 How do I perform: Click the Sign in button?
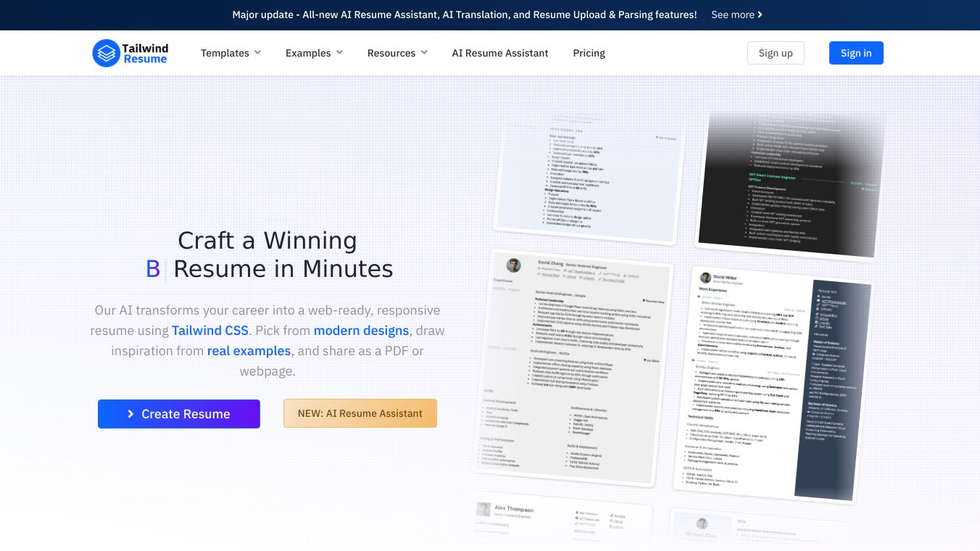(x=856, y=53)
